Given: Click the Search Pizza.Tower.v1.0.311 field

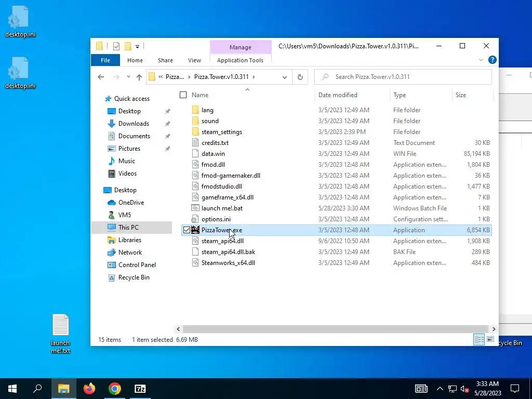Looking at the screenshot, I should (403, 77).
